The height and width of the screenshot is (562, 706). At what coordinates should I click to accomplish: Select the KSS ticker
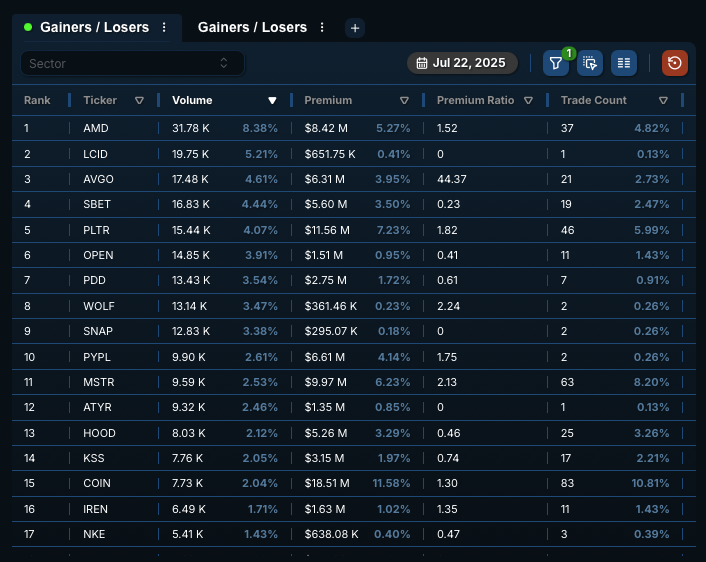[94, 458]
